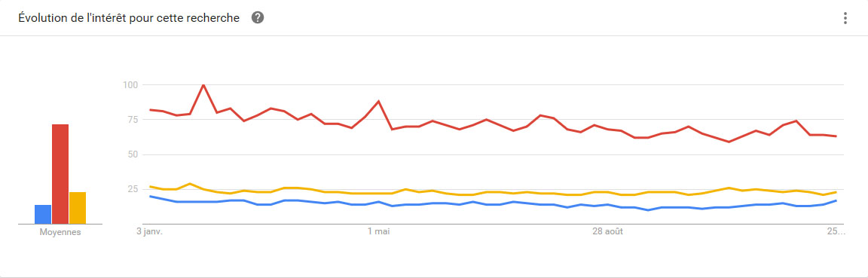Click the 25 y-axis label

click(x=132, y=189)
